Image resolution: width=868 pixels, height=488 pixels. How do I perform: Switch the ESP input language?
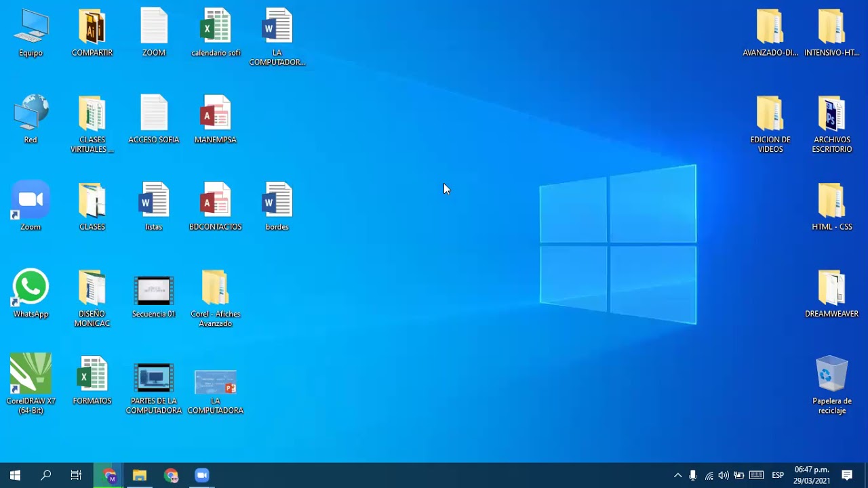(x=778, y=475)
